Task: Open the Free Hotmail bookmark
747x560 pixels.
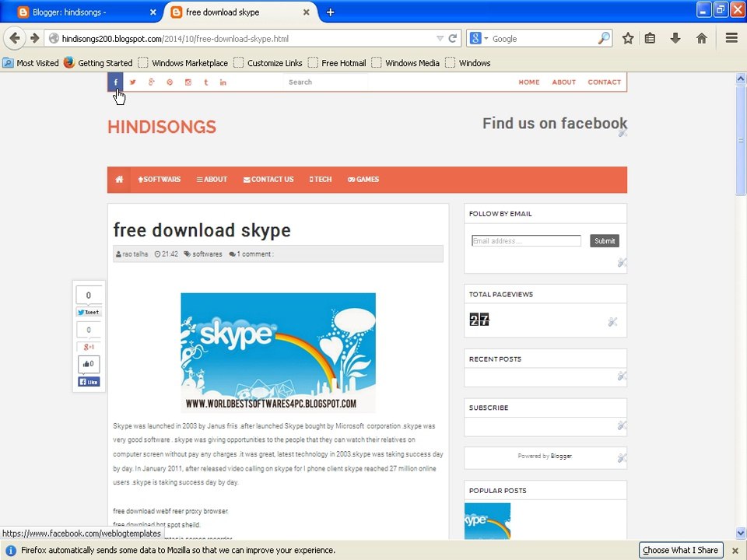Action: (x=337, y=63)
